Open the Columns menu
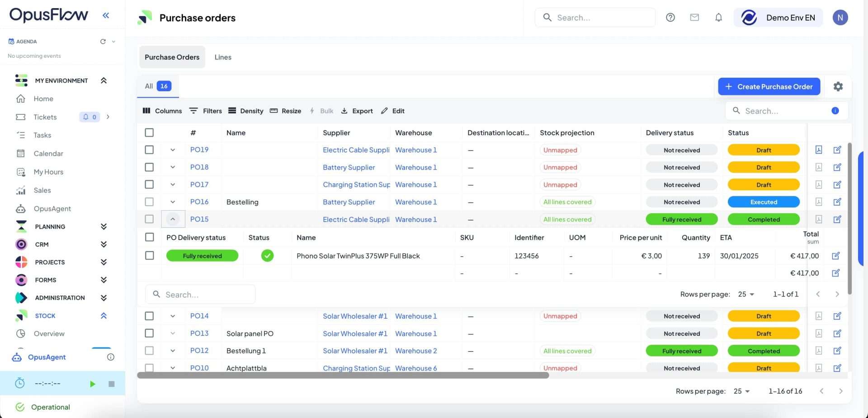This screenshot has width=868, height=418. click(162, 111)
